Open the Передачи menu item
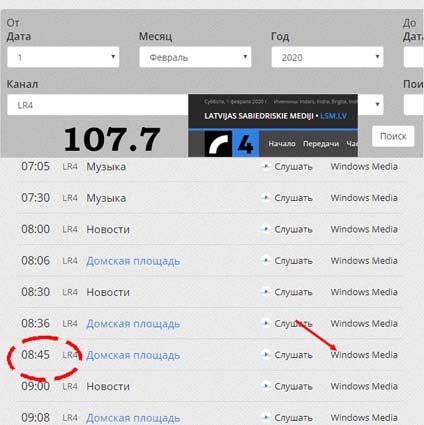 321,144
